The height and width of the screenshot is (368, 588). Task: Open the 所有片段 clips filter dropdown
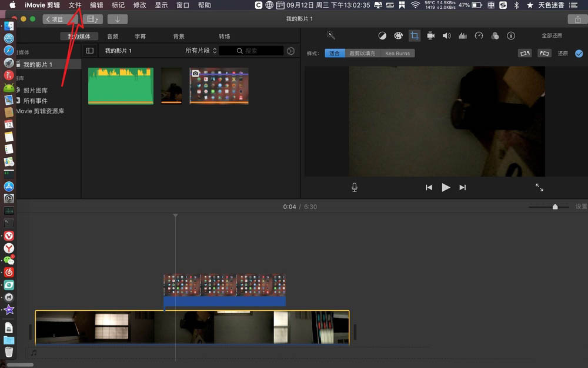(201, 51)
